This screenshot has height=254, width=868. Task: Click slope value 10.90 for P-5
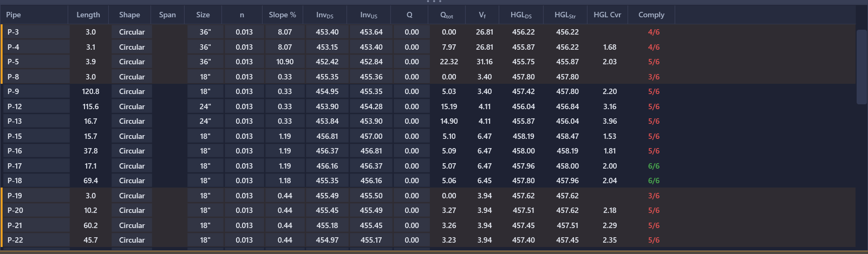coord(285,62)
